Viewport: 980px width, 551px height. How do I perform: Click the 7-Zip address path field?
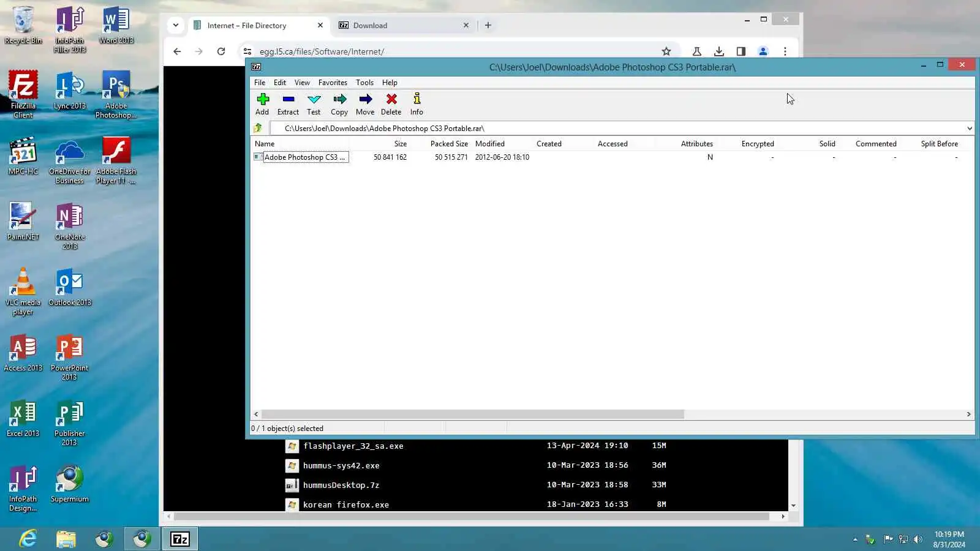tap(617, 129)
